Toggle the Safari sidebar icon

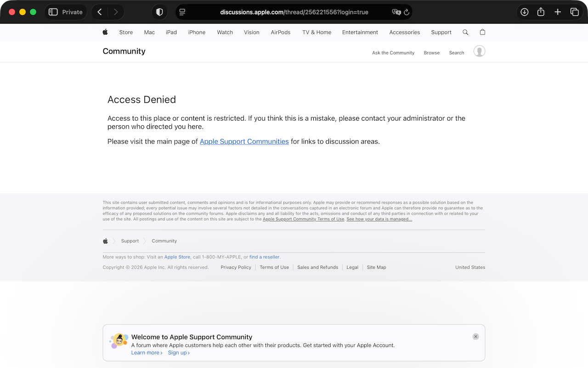coord(53,12)
